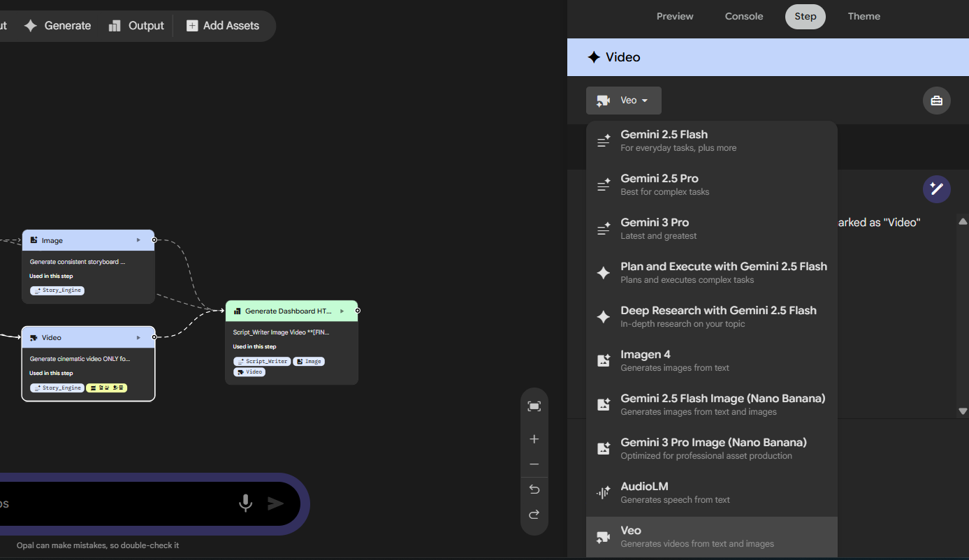Click the Video step title header
Viewport: 969px width, 560px height.
pos(768,57)
